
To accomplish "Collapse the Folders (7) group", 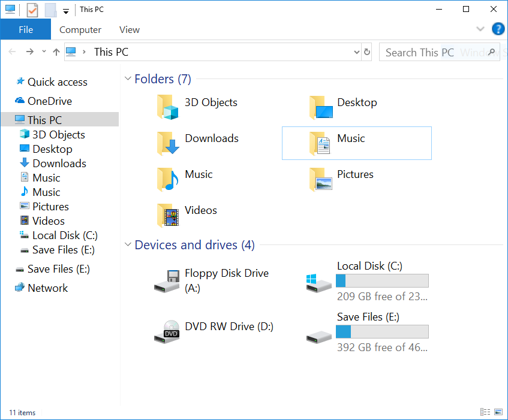I will [x=128, y=79].
